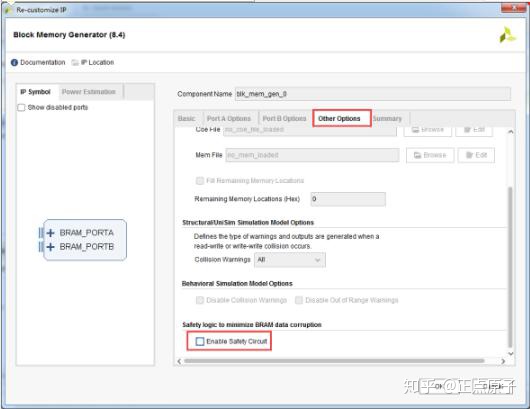
Task: Expand BRAM_PORTB plus icon
Action: (50, 247)
